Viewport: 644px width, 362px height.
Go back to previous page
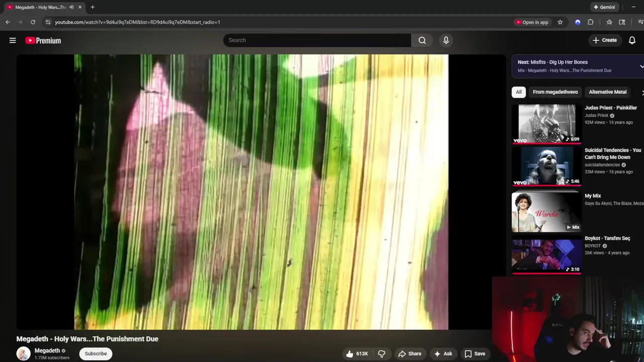[8, 22]
